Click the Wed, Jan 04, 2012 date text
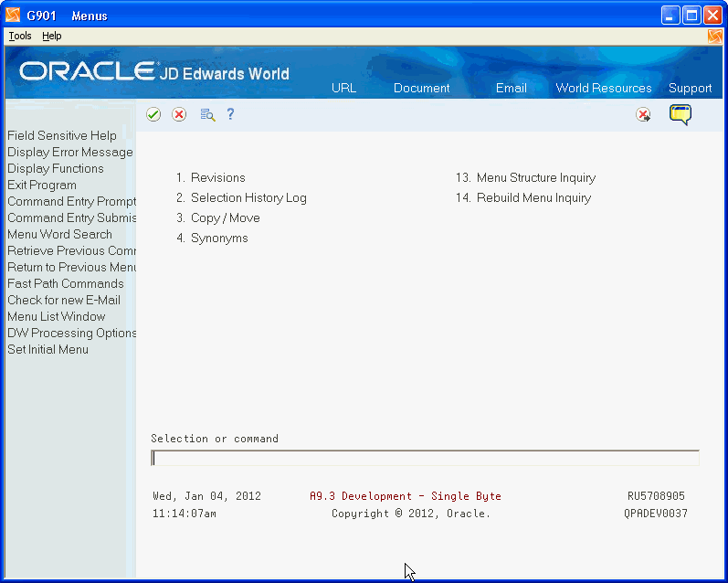Screen dimensions: 728x583 [206, 496]
